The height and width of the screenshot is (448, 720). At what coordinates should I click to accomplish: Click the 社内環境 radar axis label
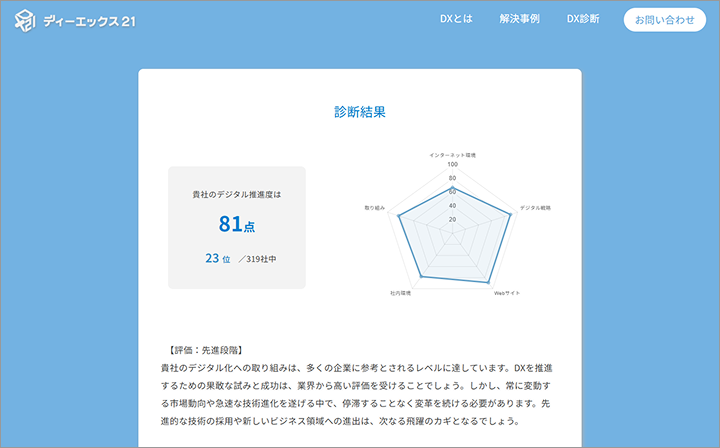(x=400, y=293)
